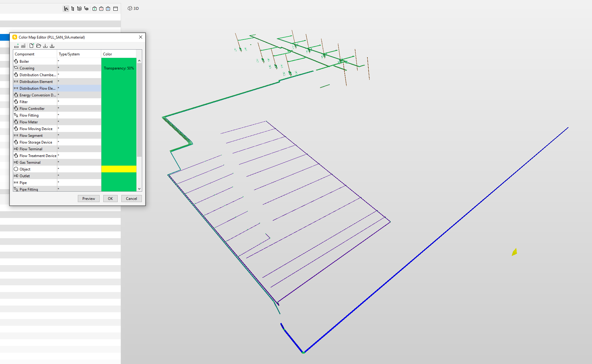
Task: Click the Flow Terminal component icon
Action: pyautogui.click(x=16, y=149)
